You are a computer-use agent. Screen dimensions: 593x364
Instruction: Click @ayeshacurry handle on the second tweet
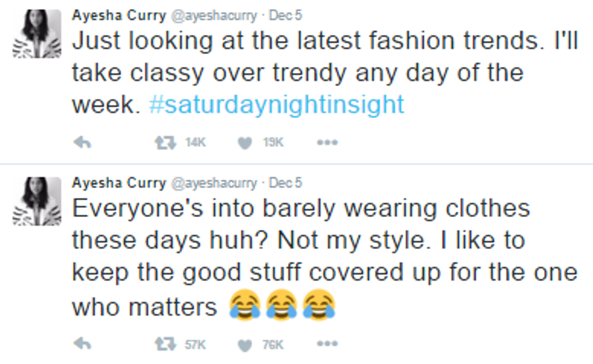coord(215,183)
